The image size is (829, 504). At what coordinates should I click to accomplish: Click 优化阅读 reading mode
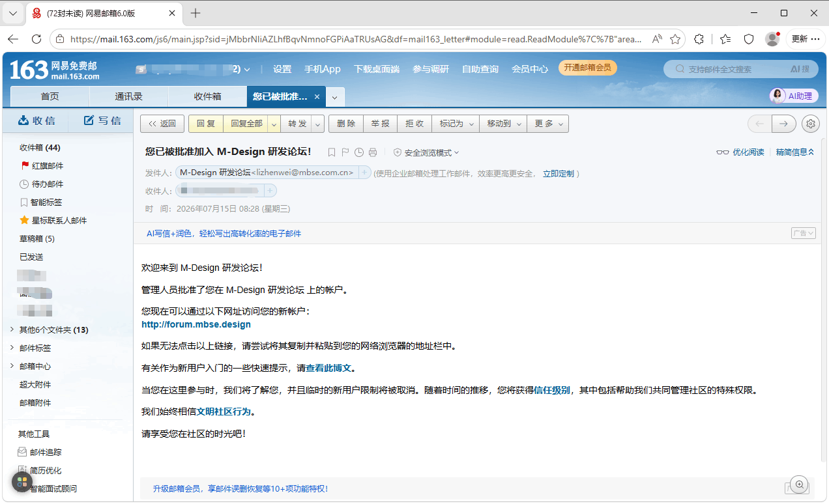click(740, 152)
